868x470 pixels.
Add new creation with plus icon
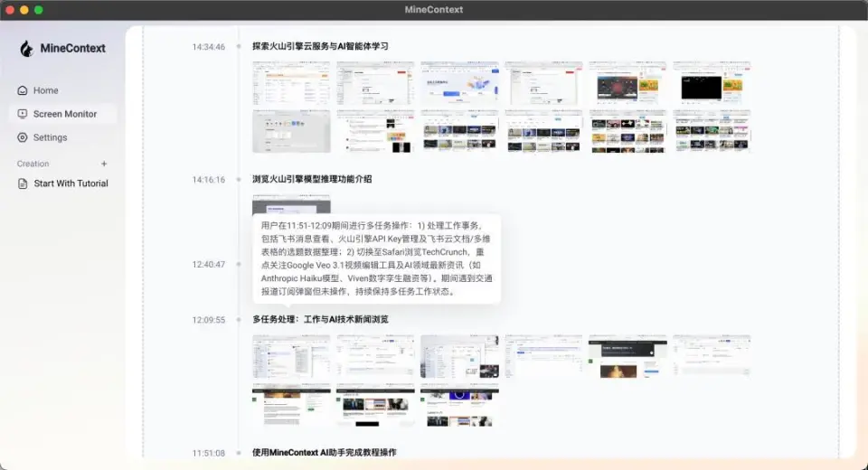(104, 164)
